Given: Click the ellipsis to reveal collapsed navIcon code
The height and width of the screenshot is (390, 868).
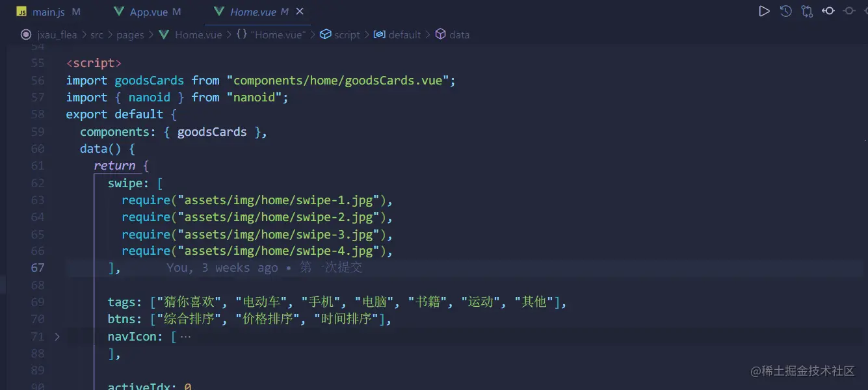Looking at the screenshot, I should point(185,337).
